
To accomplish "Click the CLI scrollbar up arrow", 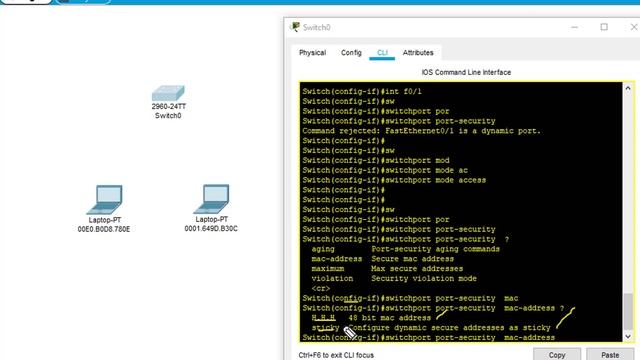I will coord(628,88).
